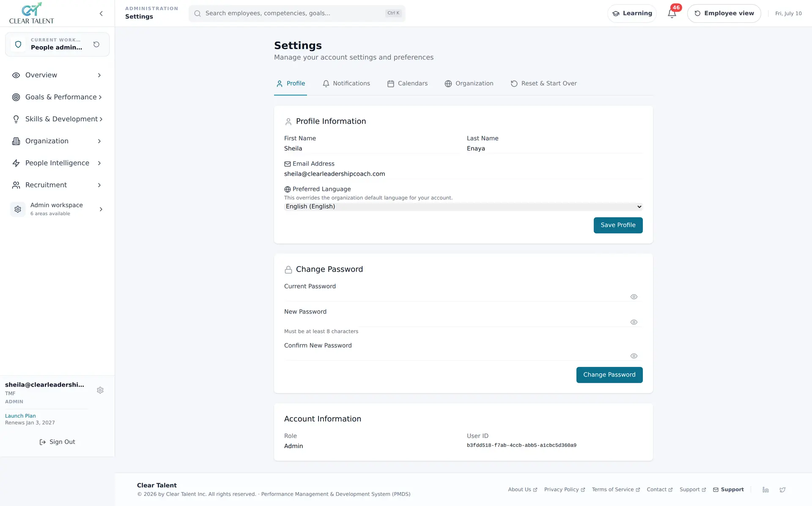Click the Admin workspace gear icon

18,209
